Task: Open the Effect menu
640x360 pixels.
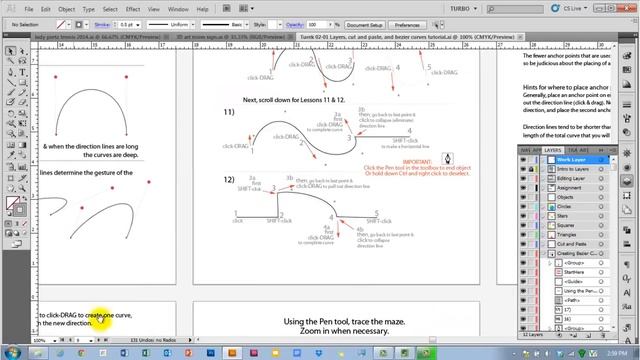Action: click(133, 9)
